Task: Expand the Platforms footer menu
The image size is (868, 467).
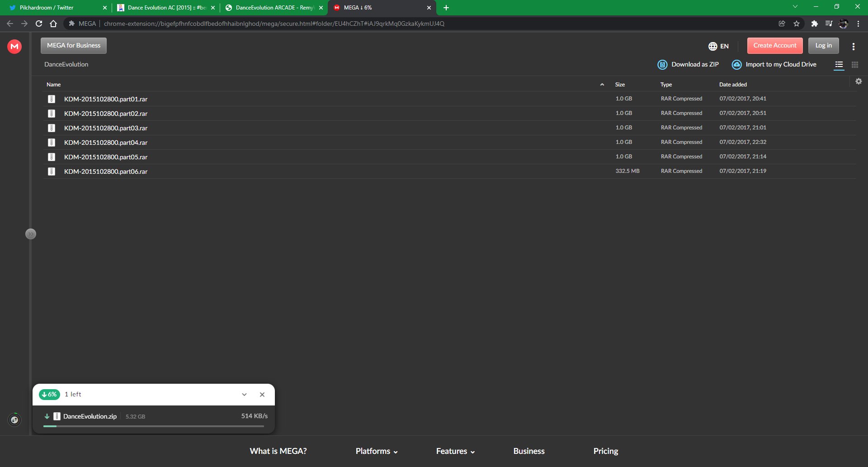Action: tap(376, 451)
